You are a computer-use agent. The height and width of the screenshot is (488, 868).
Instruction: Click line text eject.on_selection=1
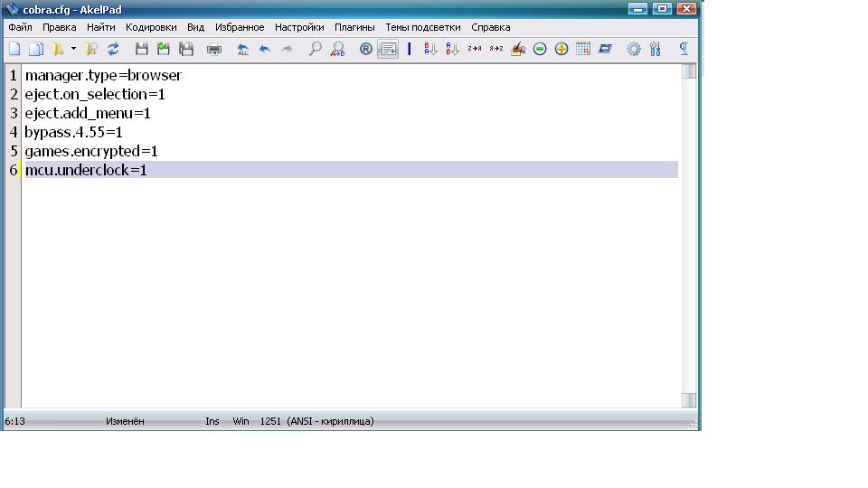(x=95, y=94)
